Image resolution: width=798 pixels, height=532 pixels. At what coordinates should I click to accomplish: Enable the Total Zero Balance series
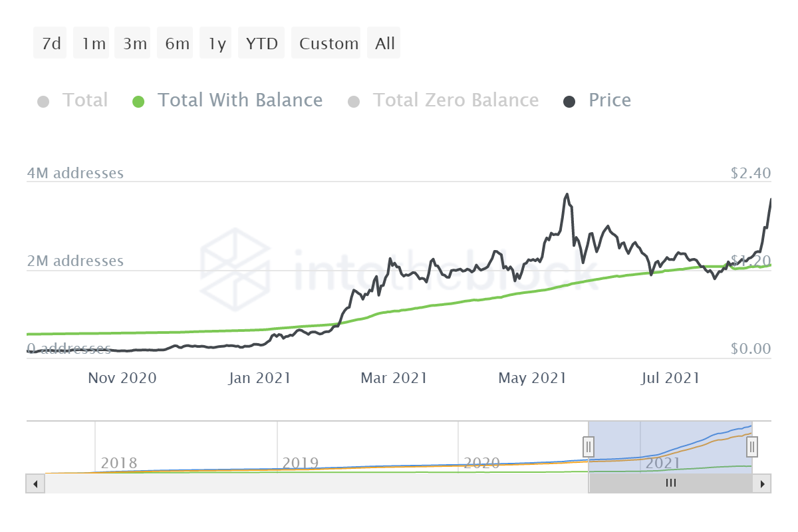coord(354,102)
